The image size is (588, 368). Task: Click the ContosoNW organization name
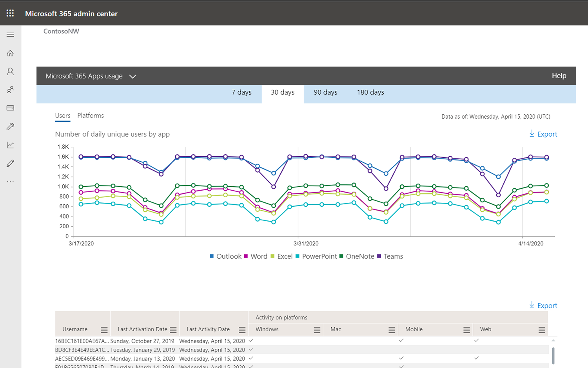point(61,31)
